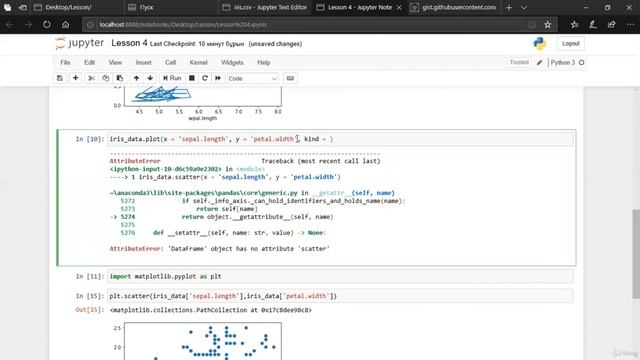Go back in the browser

10,25
